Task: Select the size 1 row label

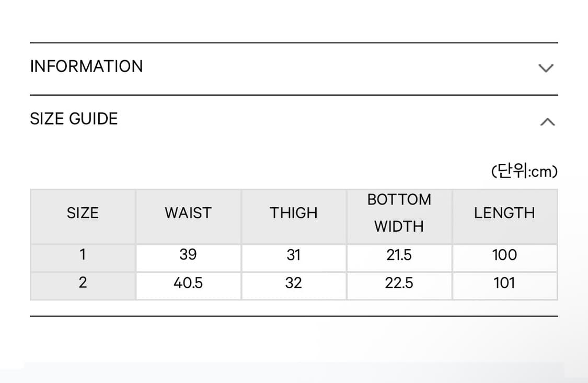Action: point(83,255)
